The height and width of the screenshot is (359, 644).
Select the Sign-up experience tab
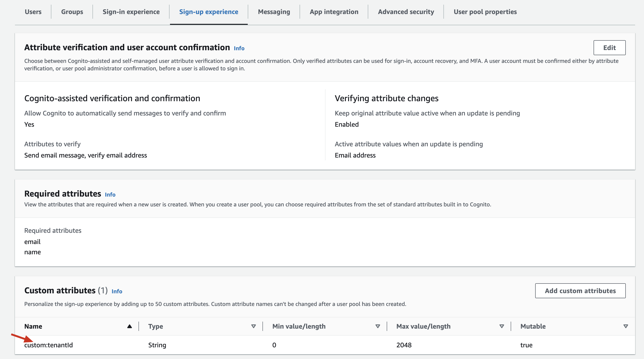pyautogui.click(x=209, y=12)
